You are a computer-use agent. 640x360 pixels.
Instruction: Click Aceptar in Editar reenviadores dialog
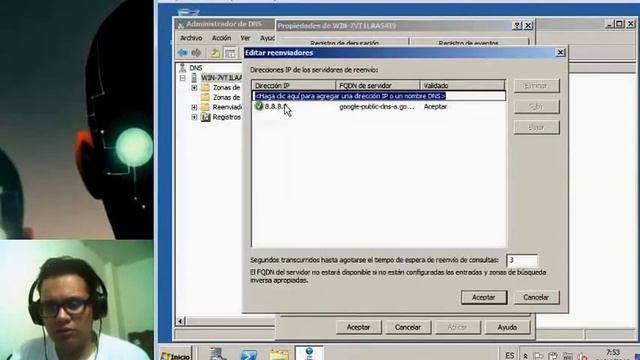click(484, 298)
